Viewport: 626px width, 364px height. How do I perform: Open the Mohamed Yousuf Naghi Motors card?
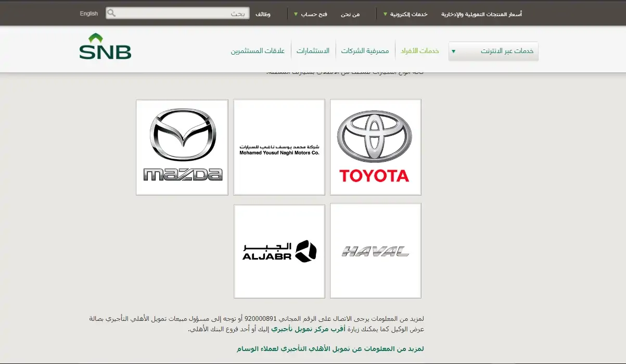[x=279, y=147]
